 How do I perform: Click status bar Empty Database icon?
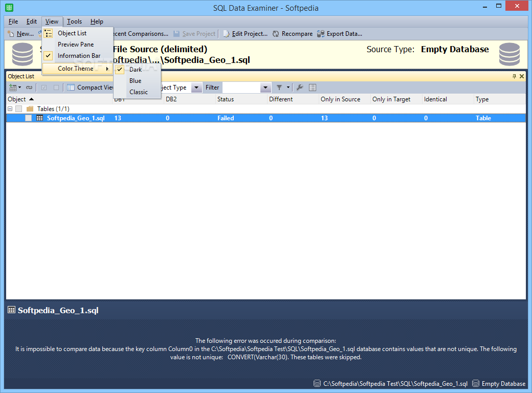coord(476,383)
